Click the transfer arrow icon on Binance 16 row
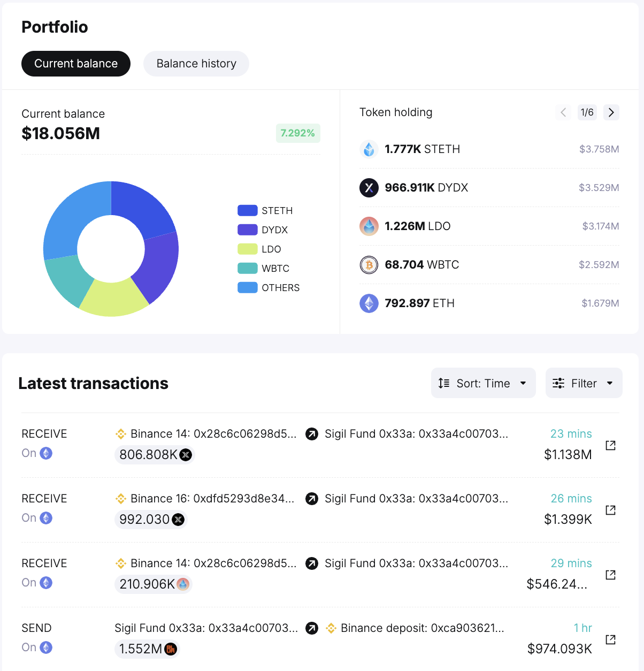Screen dimensions: 644x671 click(312, 499)
